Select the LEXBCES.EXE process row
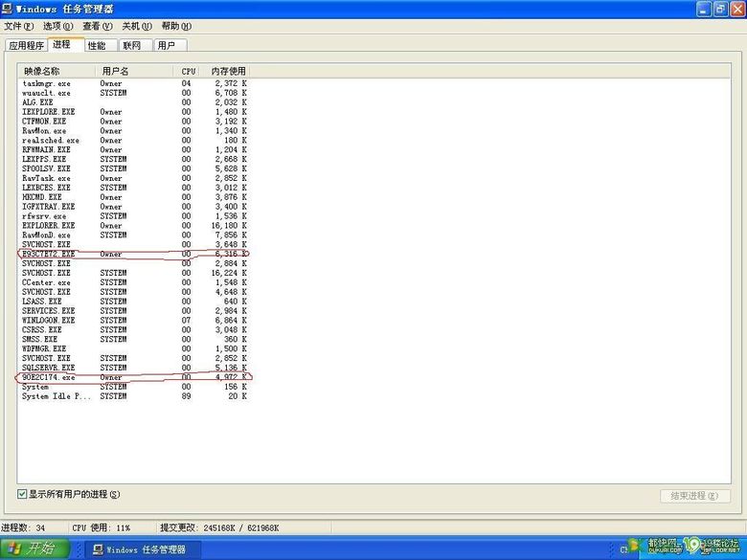 (x=134, y=188)
